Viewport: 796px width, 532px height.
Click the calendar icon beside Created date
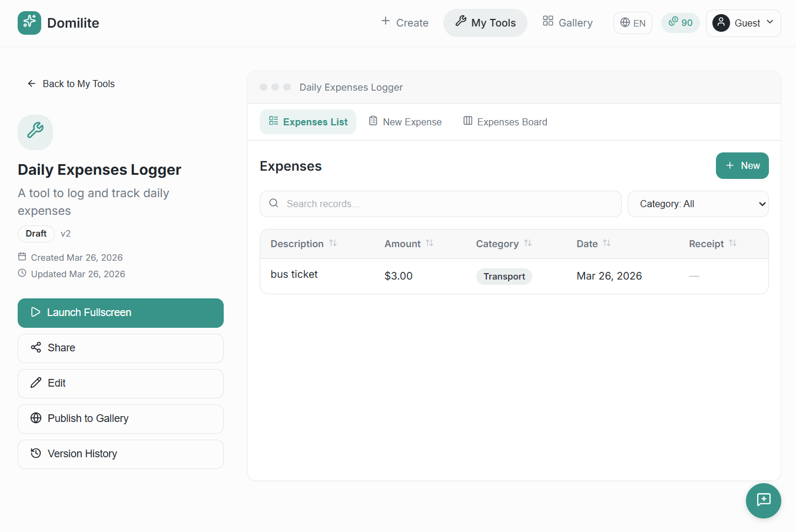point(24,257)
